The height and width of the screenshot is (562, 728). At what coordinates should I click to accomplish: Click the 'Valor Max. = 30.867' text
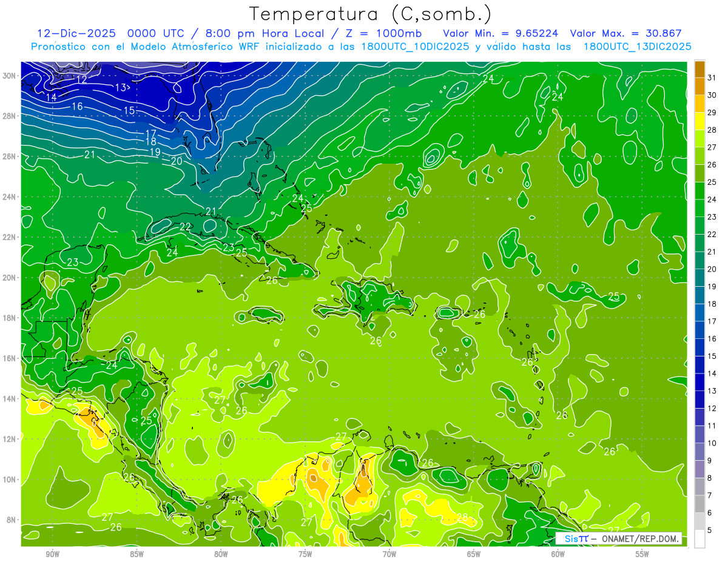(x=626, y=33)
